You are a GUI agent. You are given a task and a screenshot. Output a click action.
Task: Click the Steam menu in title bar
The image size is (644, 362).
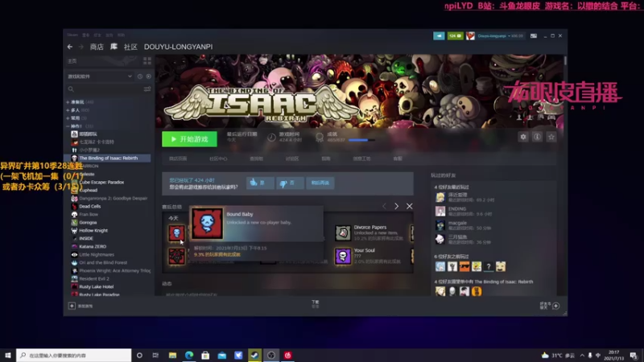[72, 35]
